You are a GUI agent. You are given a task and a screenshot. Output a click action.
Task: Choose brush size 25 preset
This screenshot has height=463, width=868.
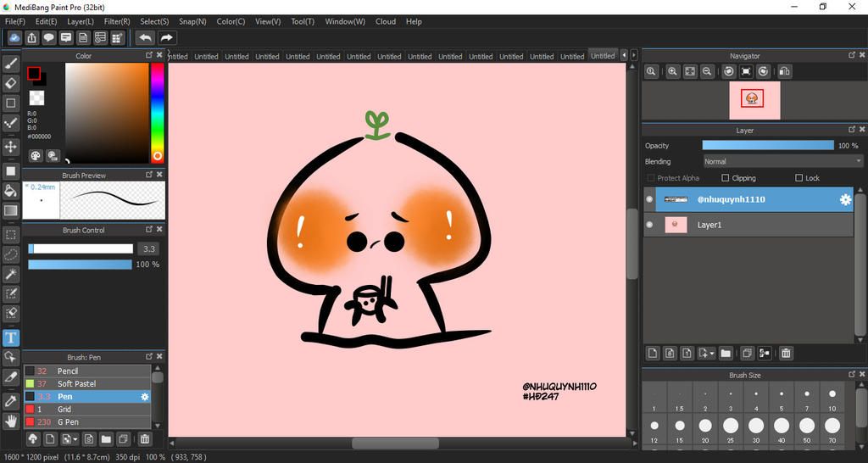point(731,430)
